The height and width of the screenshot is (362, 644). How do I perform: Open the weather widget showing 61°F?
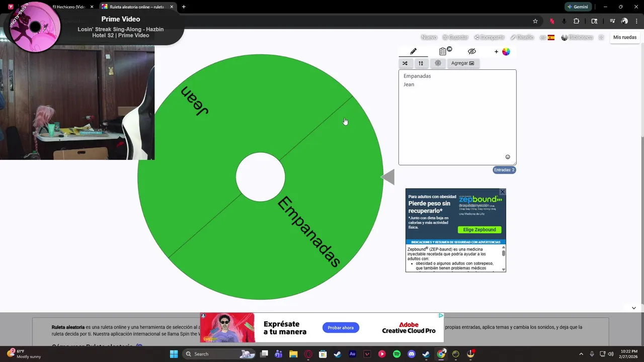23,354
